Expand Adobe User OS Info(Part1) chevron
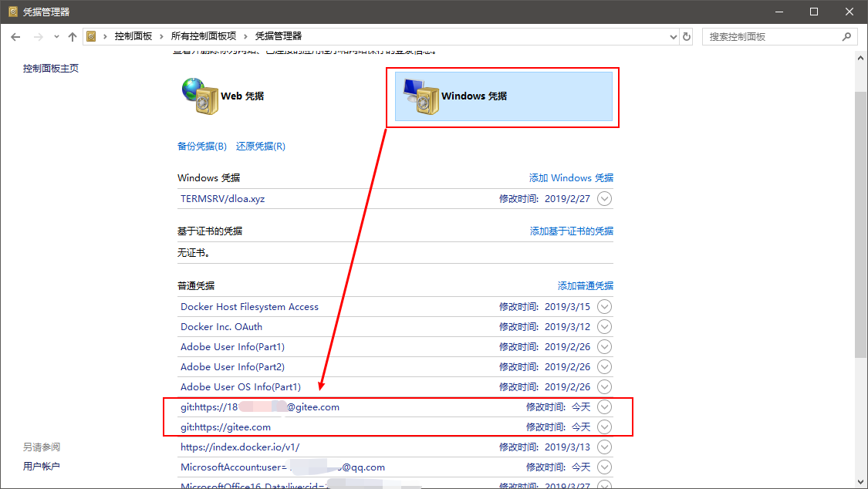This screenshot has width=868, height=489. click(x=604, y=386)
